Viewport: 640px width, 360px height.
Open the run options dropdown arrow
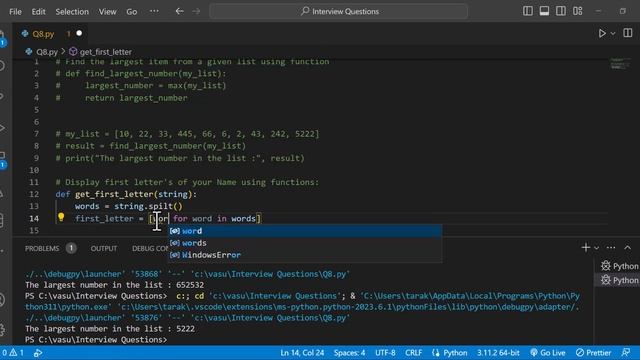point(613,33)
